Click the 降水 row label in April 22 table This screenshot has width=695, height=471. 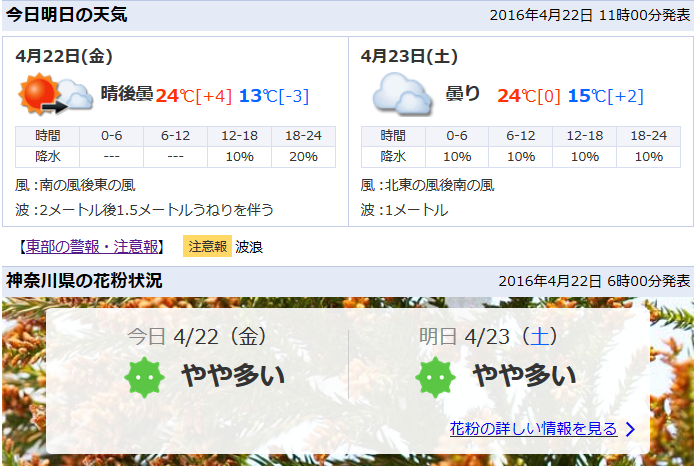pyautogui.click(x=47, y=157)
